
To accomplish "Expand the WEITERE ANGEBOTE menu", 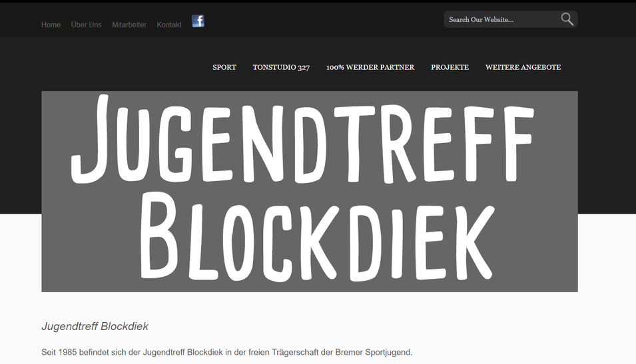I will point(523,67).
